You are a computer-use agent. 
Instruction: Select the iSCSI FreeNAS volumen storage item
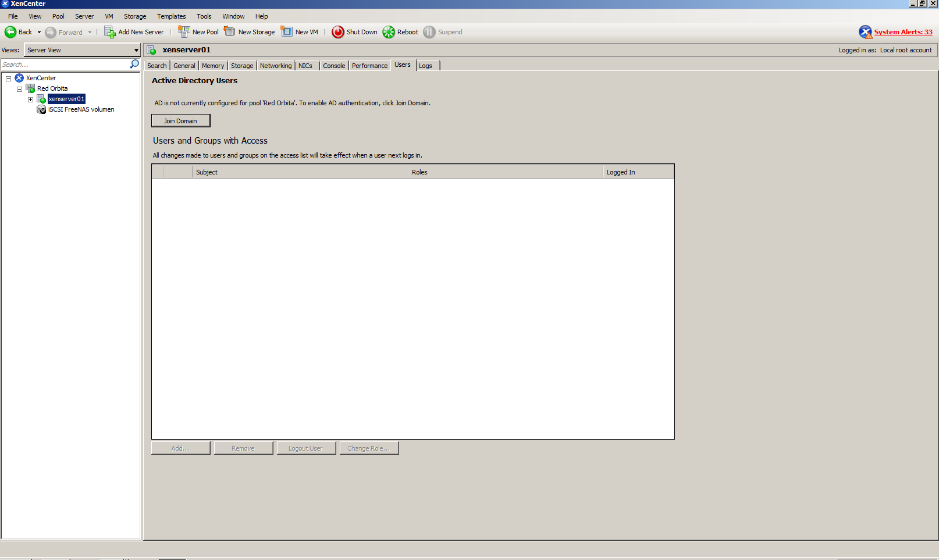click(81, 109)
